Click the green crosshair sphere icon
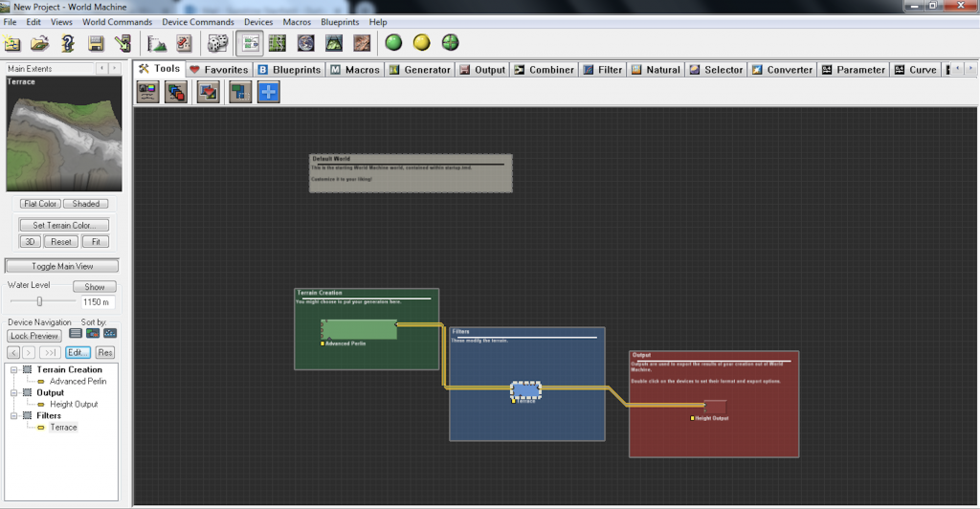980x509 pixels. pos(450,42)
